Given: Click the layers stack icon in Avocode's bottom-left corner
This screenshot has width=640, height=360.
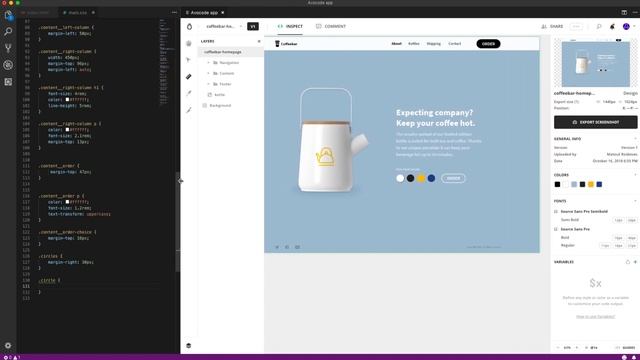Looking at the screenshot, I should click(189, 345).
